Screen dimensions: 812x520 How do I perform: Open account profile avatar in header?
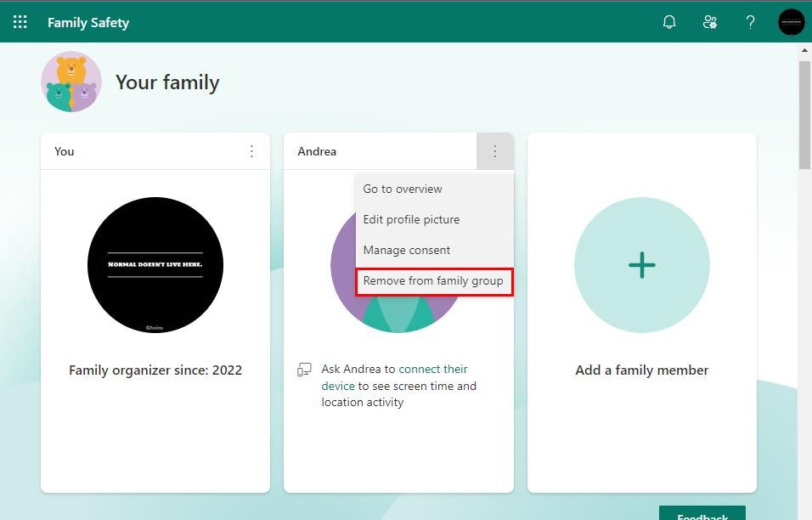click(x=792, y=22)
